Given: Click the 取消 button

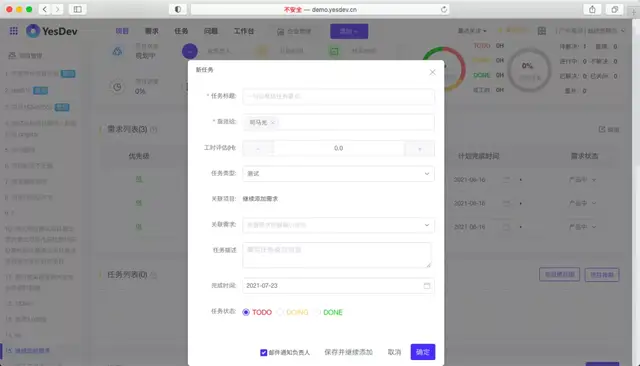Looking at the screenshot, I should click(x=394, y=352).
